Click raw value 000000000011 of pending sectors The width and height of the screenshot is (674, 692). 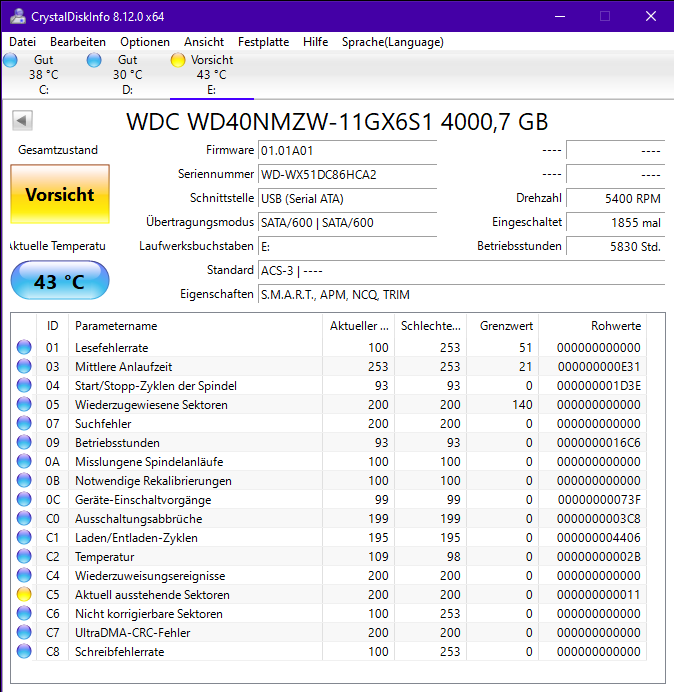point(599,594)
